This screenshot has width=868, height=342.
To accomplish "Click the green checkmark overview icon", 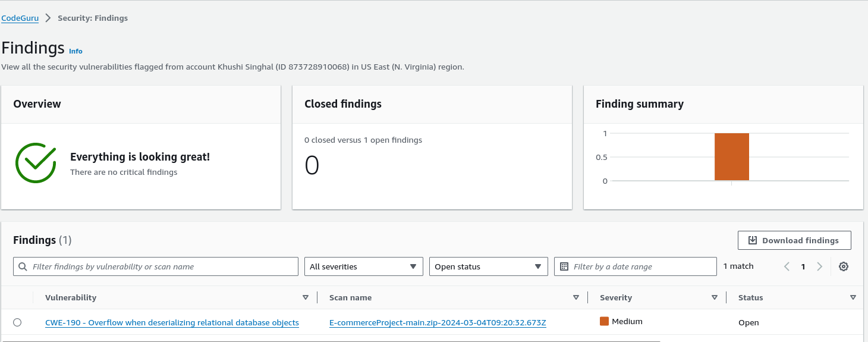I will click(x=36, y=163).
